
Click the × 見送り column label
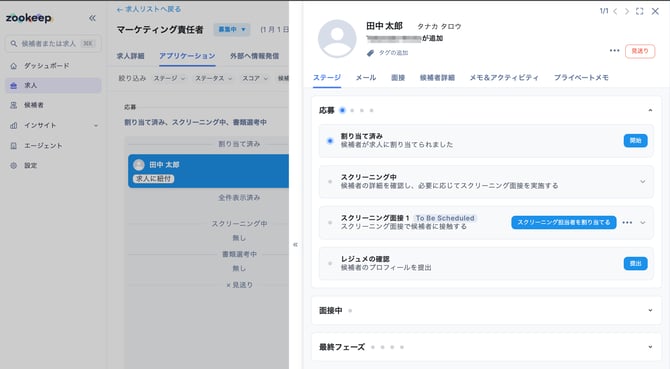(239, 285)
